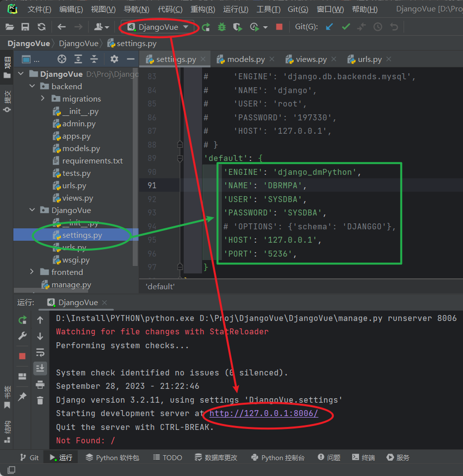Click the Pin tab icon in run panel

22,396
